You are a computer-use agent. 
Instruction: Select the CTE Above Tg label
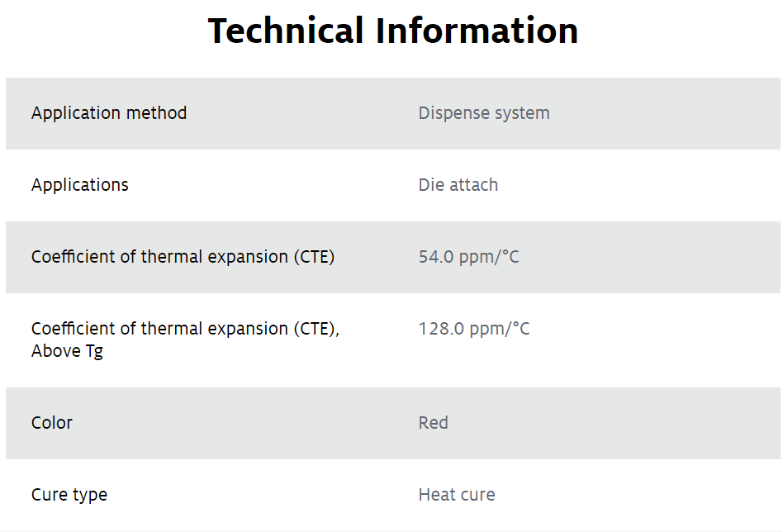click(x=185, y=340)
